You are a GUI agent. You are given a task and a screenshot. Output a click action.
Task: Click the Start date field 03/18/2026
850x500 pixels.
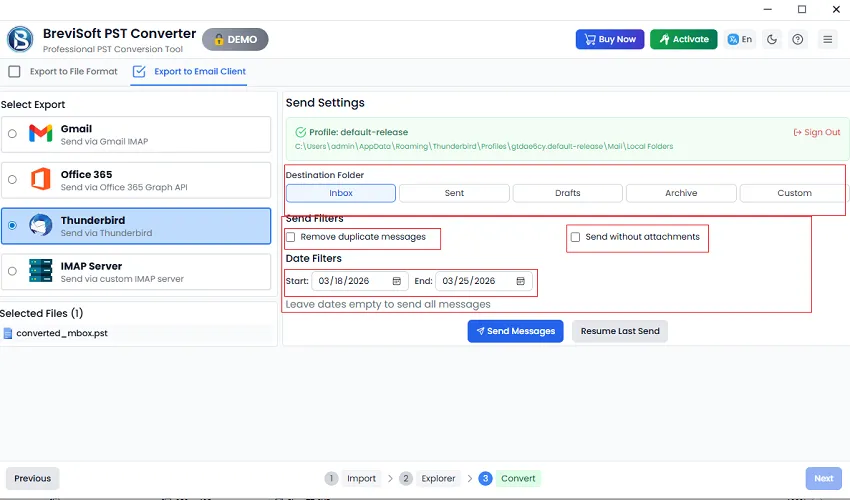tap(359, 281)
